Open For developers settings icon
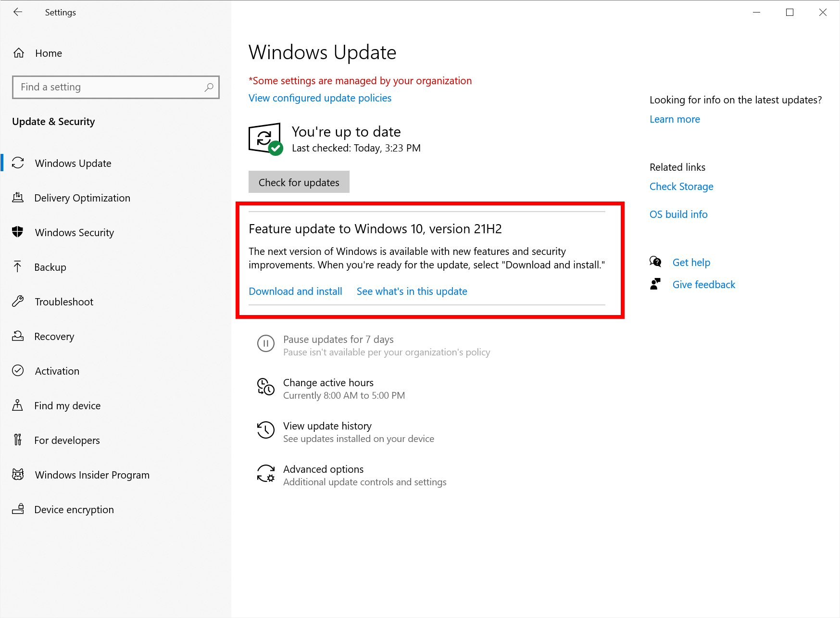Screen dimensions: 840x618 coord(18,440)
